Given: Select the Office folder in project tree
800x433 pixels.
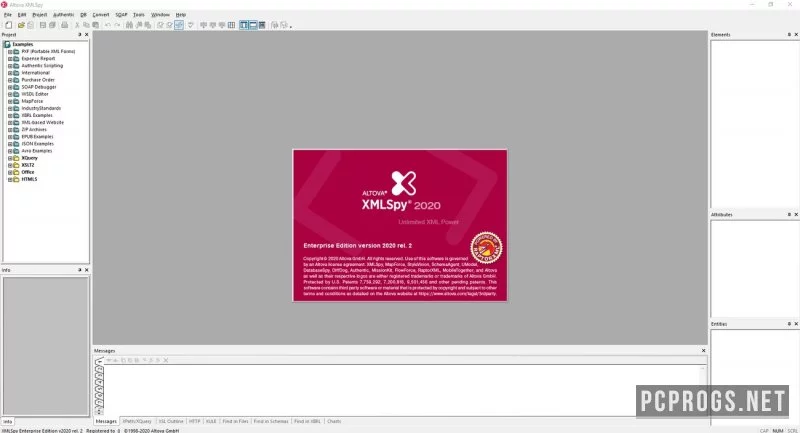Looking at the screenshot, I should click(28, 172).
